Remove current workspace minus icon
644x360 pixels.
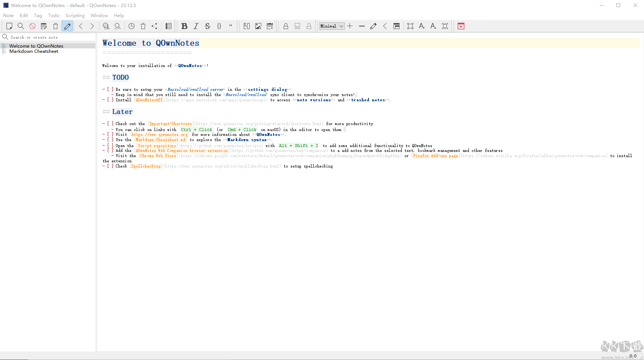(362, 26)
